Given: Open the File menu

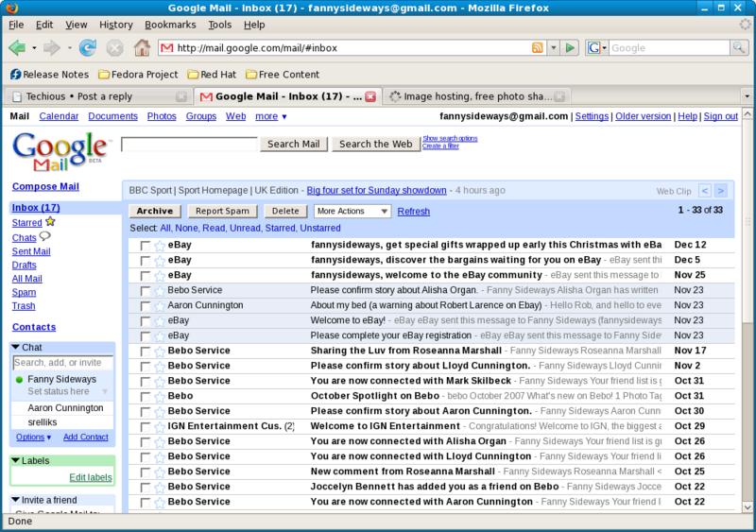Looking at the screenshot, I should 16,25.
